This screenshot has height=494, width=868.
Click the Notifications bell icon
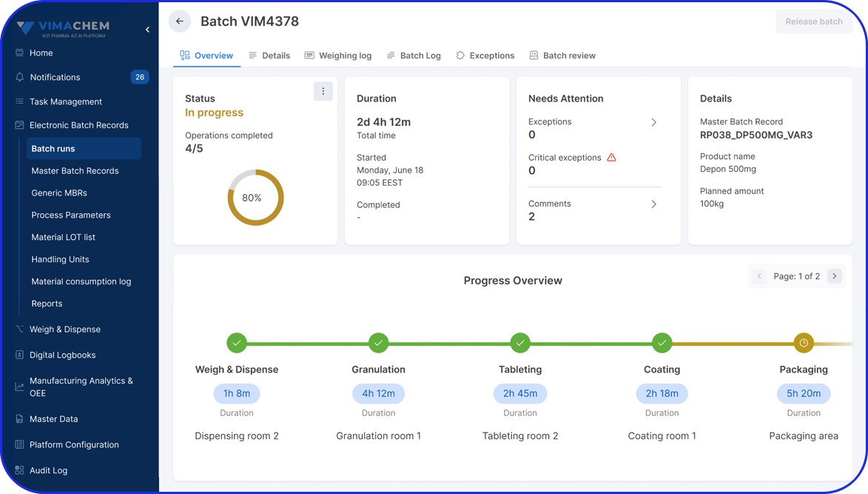pyautogui.click(x=20, y=77)
